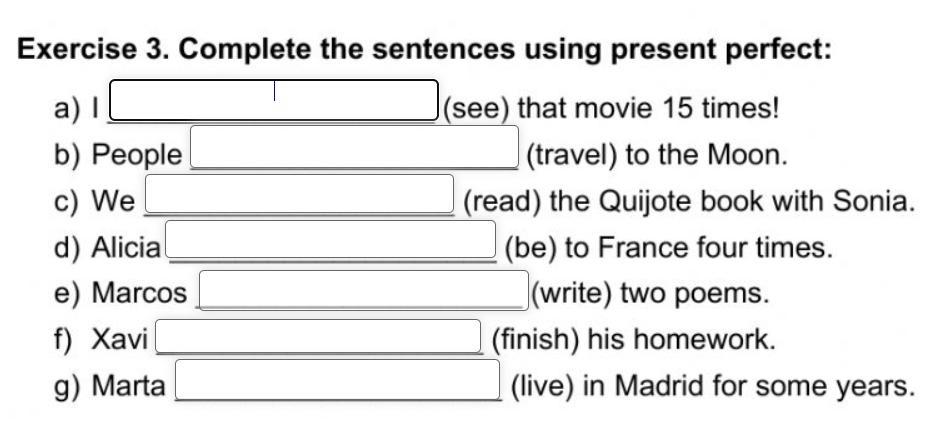Click the empty field after 'Xavi'
The height and width of the screenshot is (428, 939).
(319, 336)
